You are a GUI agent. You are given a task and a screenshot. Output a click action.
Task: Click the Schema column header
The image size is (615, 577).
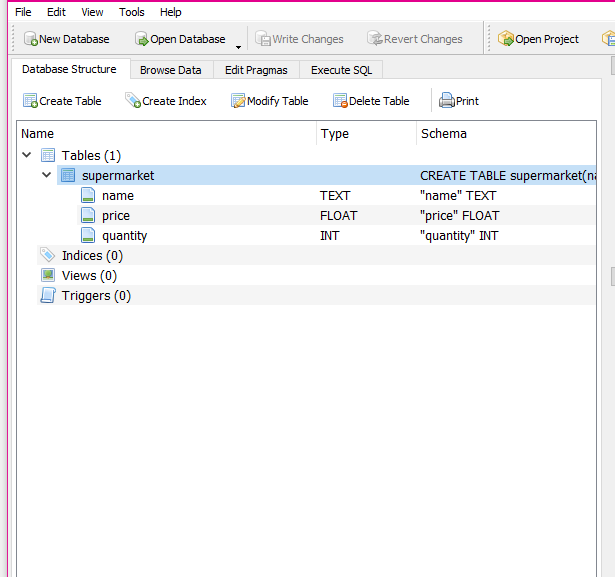click(506, 134)
